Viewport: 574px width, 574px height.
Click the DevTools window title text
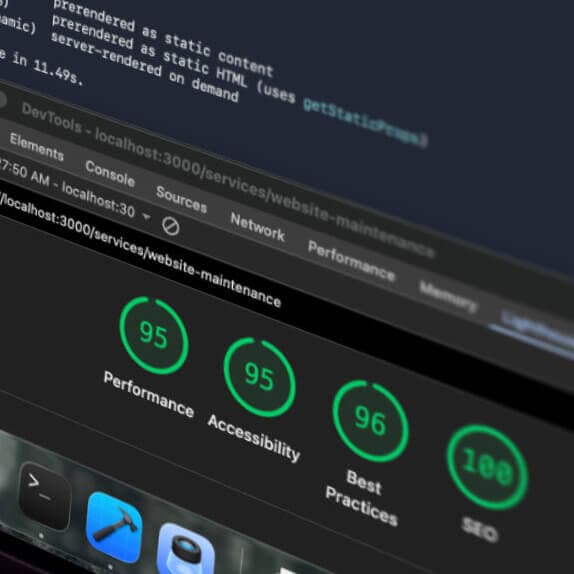(x=228, y=179)
